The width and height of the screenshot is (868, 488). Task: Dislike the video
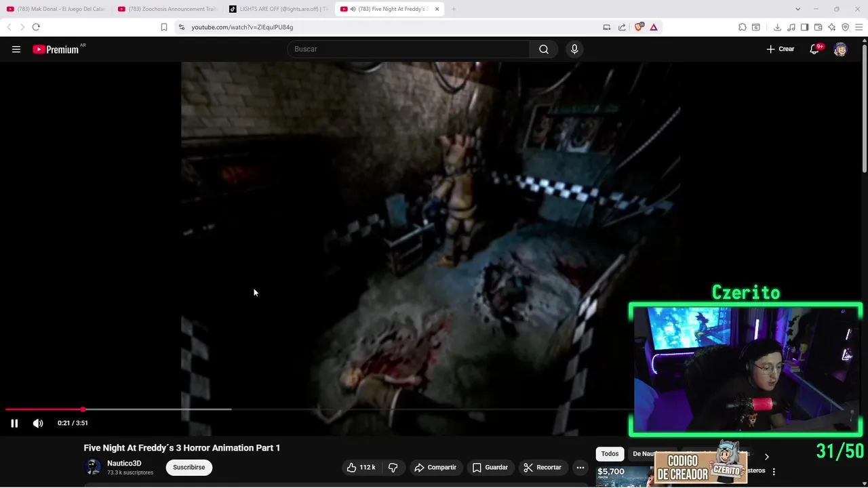coord(393,467)
